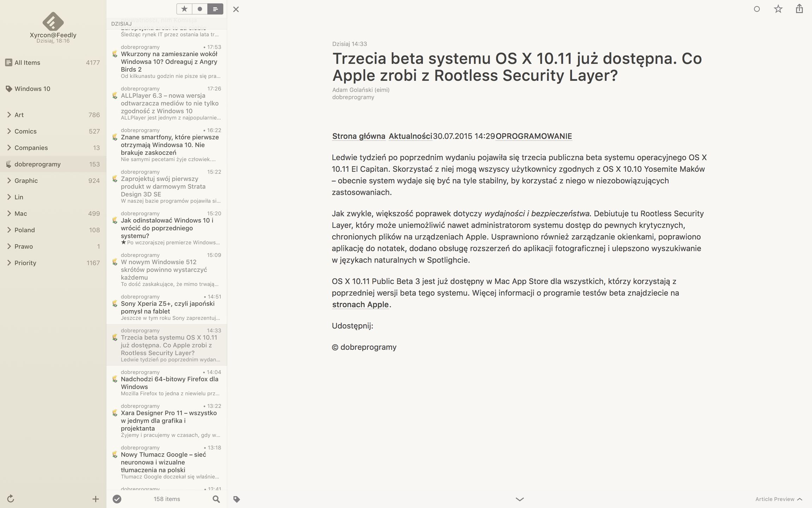The image size is (812, 508).
Task: Share the article via share icon
Action: [x=799, y=9]
